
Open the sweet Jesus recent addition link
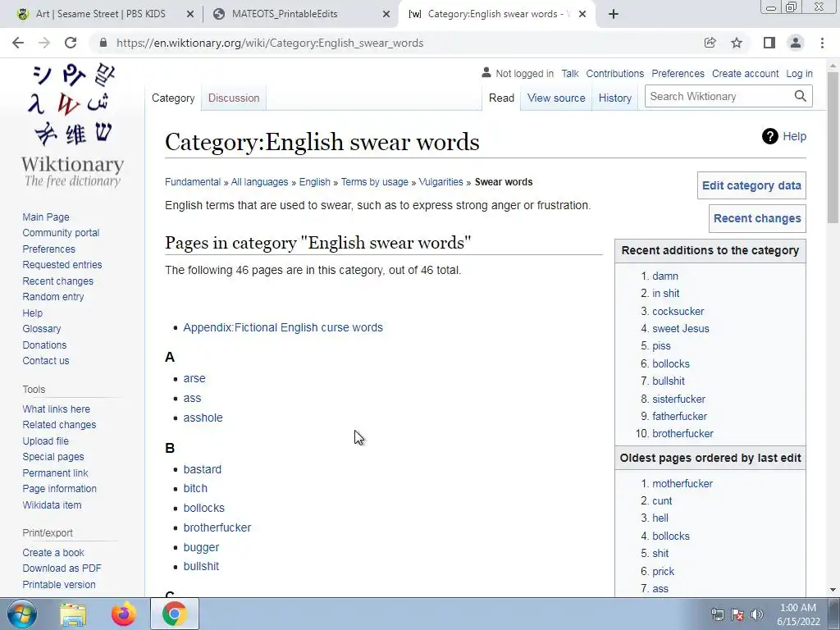click(680, 329)
